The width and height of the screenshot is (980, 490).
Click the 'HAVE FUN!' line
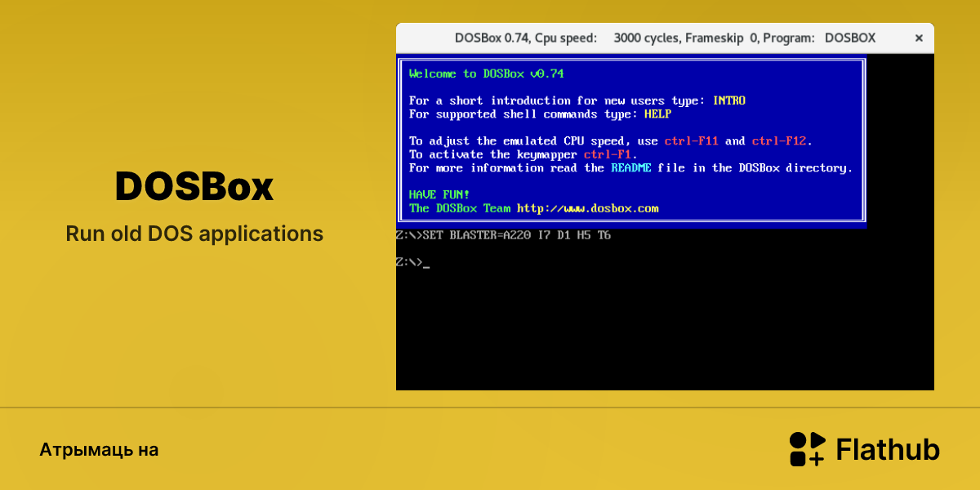click(x=439, y=194)
